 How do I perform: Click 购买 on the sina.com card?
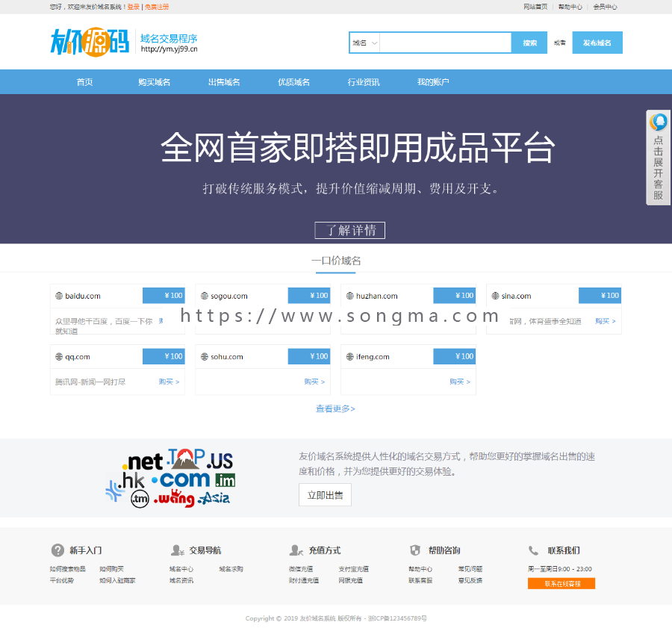click(x=606, y=321)
